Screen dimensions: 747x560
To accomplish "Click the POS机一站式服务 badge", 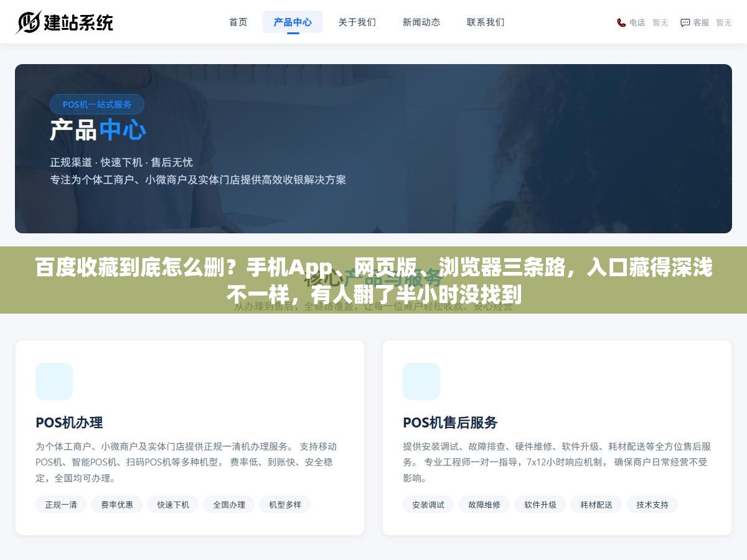I will [97, 105].
